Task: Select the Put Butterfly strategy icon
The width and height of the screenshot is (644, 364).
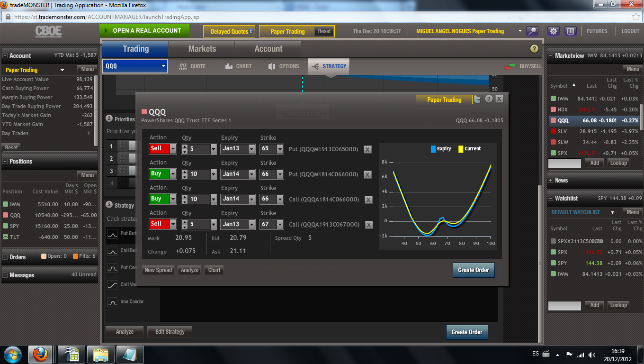Action: tap(113, 234)
